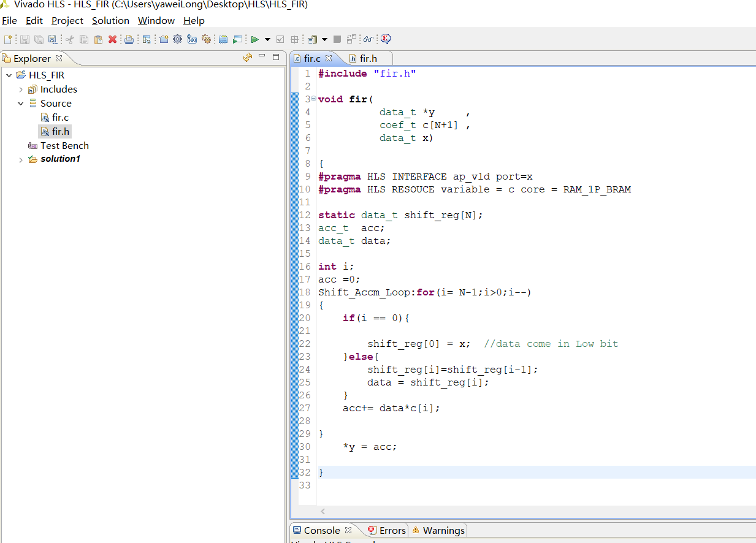This screenshot has width=756, height=543.
Task: Click the Index C Source icon
Action: pos(192,39)
